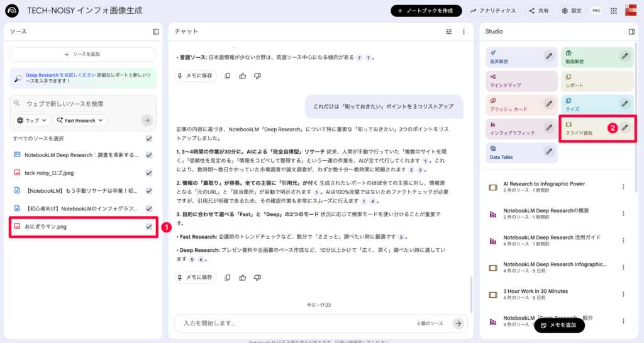Screen dimensions: 644x343
Task: Click the chat panel vertical scrollbar
Action: pos(471,295)
